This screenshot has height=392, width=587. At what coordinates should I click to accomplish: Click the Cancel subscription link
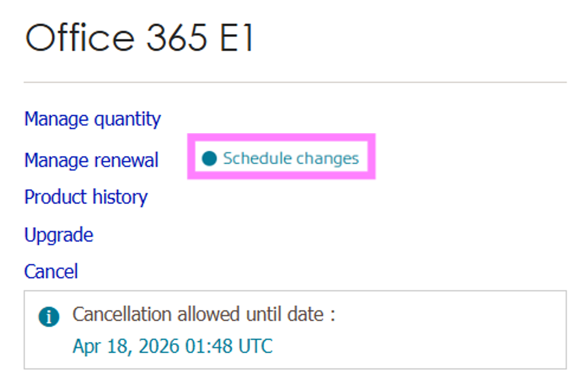51,271
